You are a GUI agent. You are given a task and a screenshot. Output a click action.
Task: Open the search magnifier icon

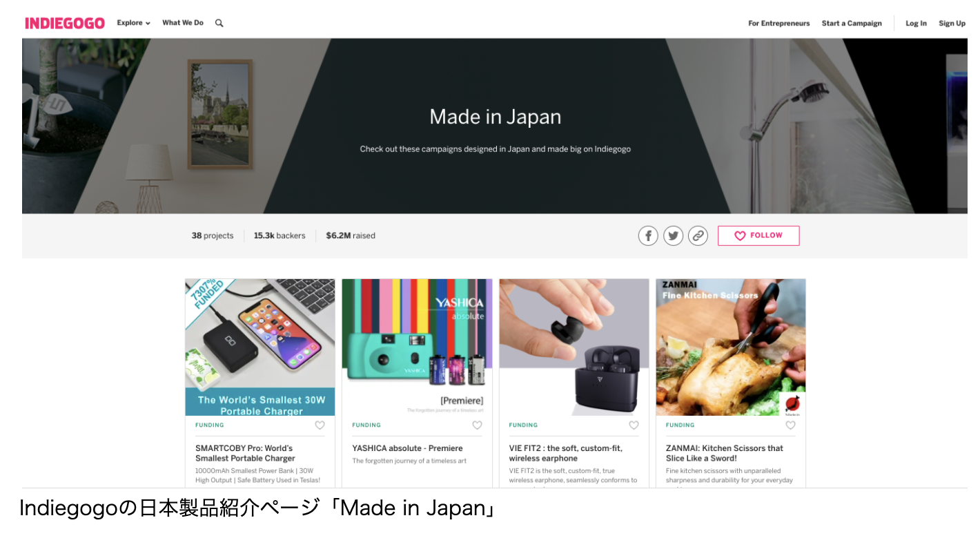[219, 23]
